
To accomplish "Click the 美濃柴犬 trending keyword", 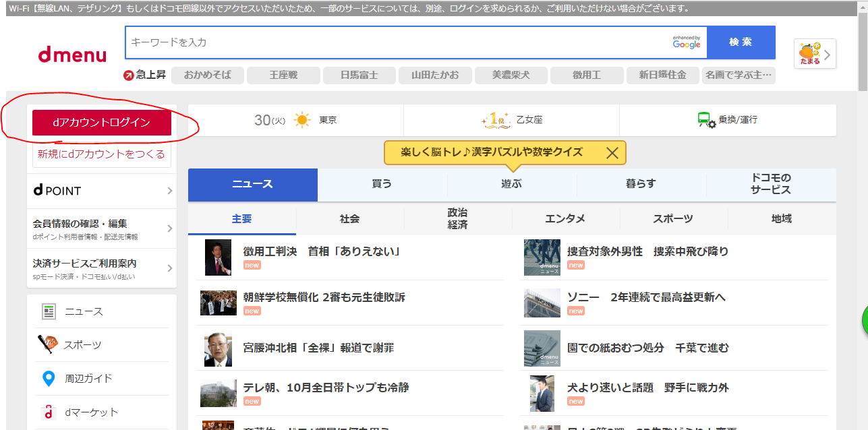I will pyautogui.click(x=511, y=75).
